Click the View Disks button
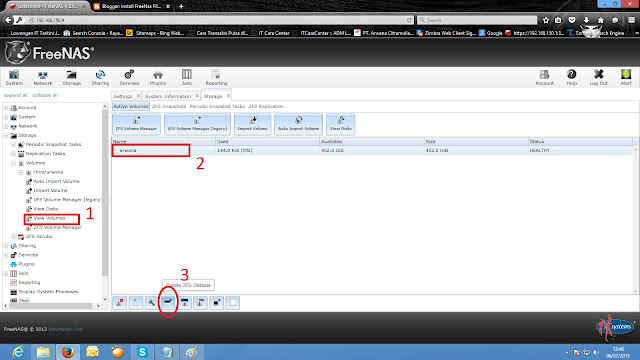This screenshot has width=640, height=360. pos(341,124)
